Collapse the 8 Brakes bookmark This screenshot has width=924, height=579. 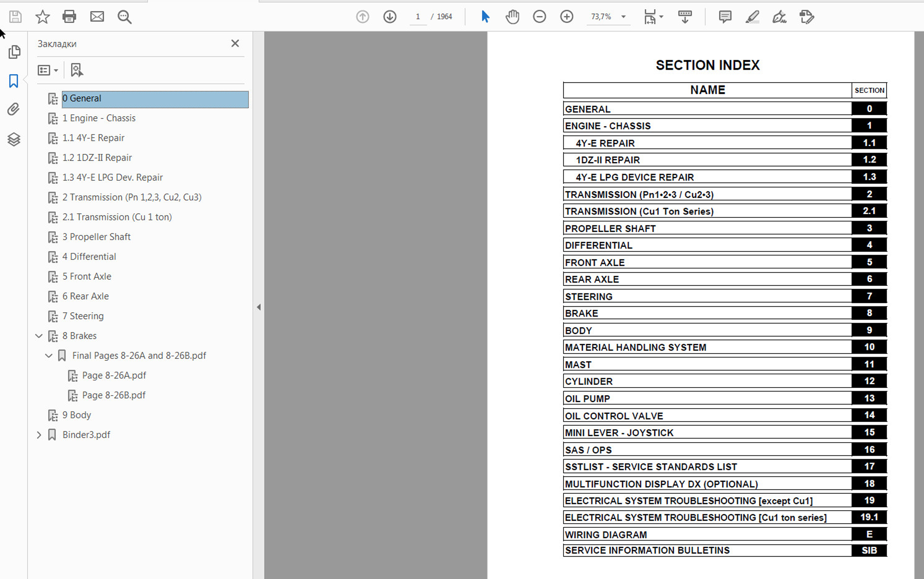pyautogui.click(x=39, y=336)
